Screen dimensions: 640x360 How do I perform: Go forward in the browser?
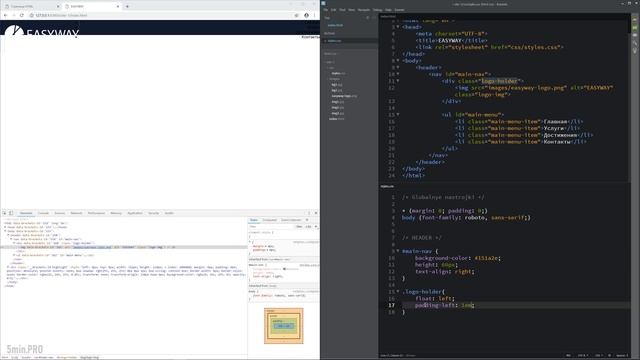(x=13, y=15)
